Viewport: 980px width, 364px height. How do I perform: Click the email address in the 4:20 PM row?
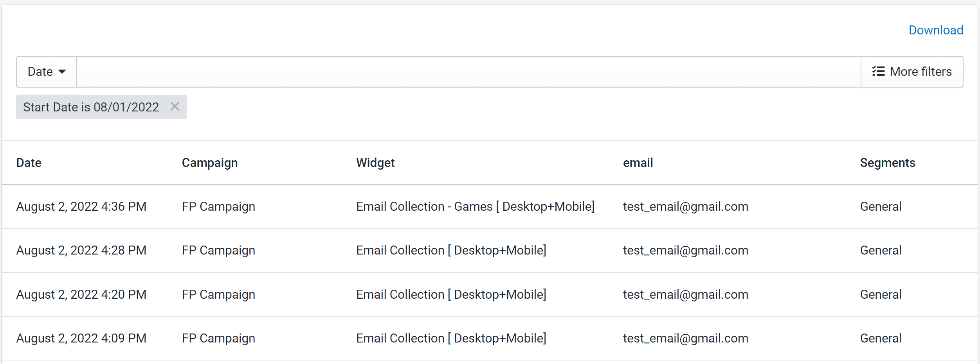[x=686, y=294]
